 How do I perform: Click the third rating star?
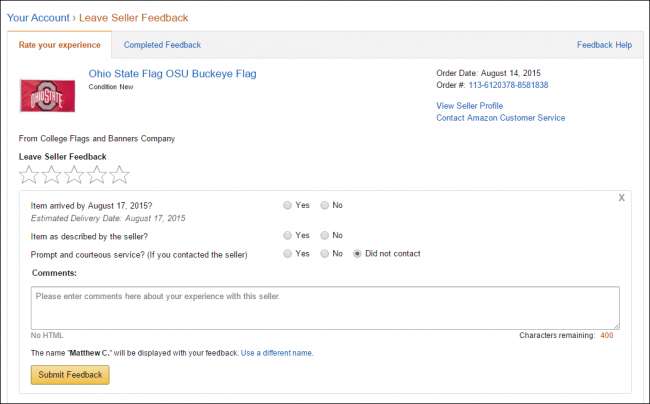[x=74, y=175]
